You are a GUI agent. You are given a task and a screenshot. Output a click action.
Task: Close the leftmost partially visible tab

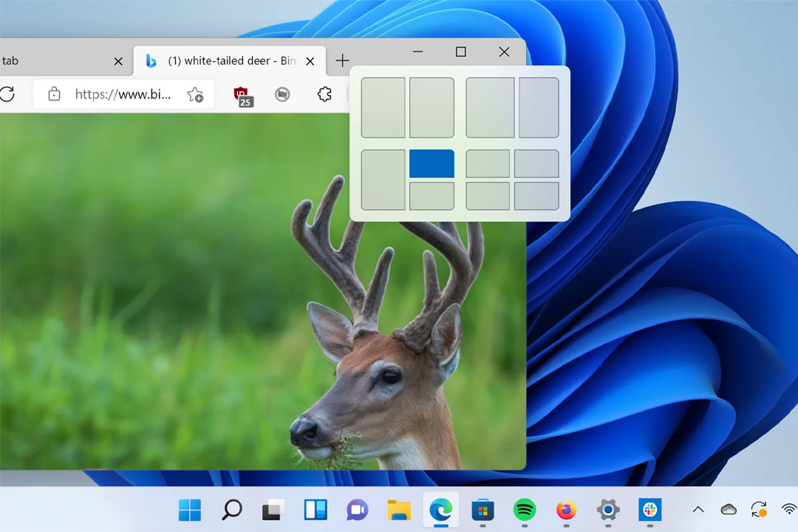(118, 61)
